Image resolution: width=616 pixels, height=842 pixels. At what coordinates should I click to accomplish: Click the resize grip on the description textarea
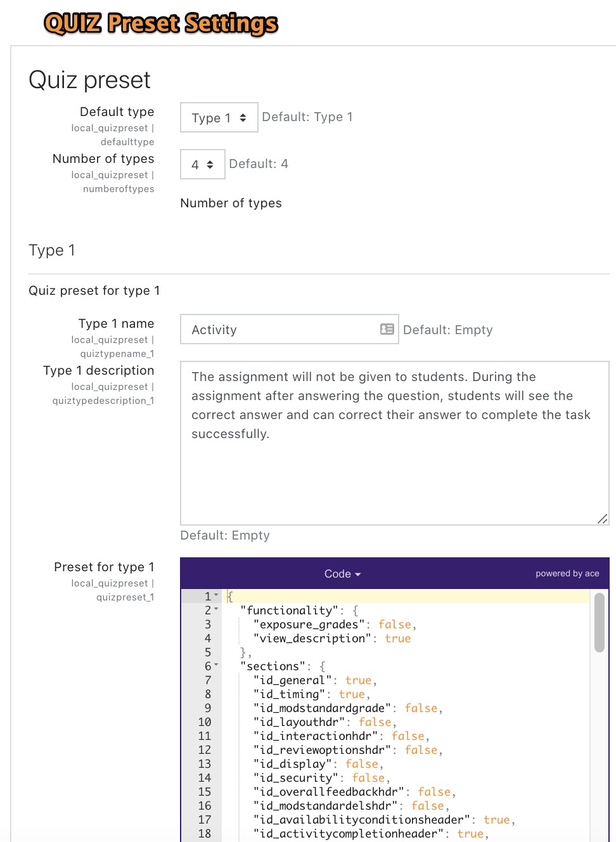pos(603,519)
